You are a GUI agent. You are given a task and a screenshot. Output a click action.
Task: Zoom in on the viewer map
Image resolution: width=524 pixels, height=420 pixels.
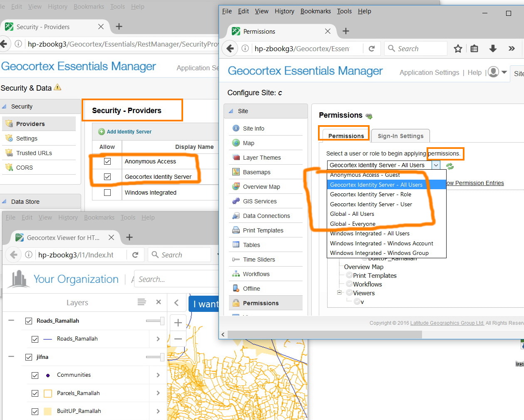tap(178, 323)
